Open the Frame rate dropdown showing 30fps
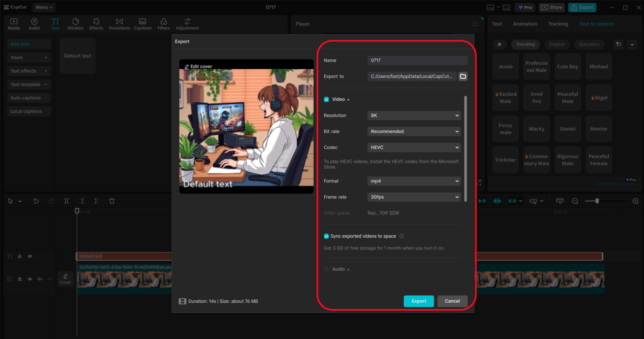 (x=414, y=197)
